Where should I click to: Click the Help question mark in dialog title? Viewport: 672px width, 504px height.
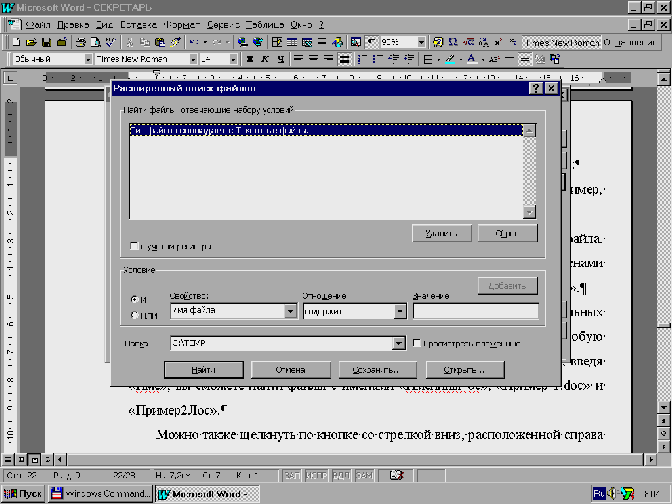(x=535, y=89)
